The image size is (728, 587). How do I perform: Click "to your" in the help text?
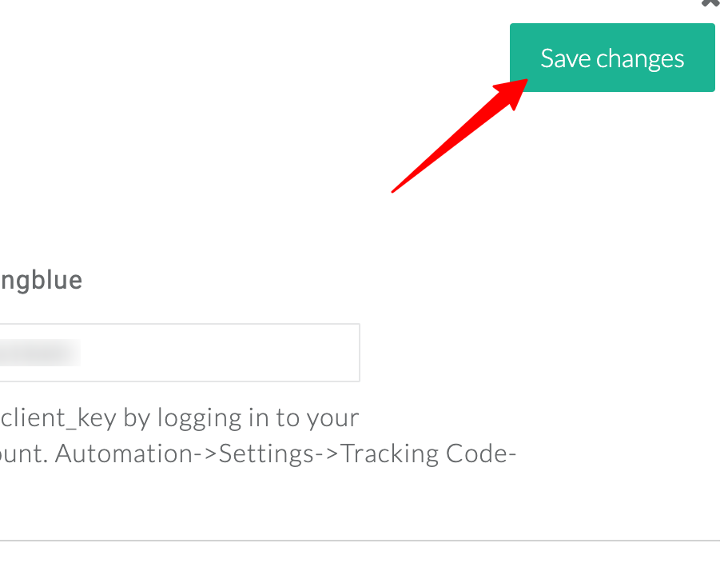tap(317, 418)
